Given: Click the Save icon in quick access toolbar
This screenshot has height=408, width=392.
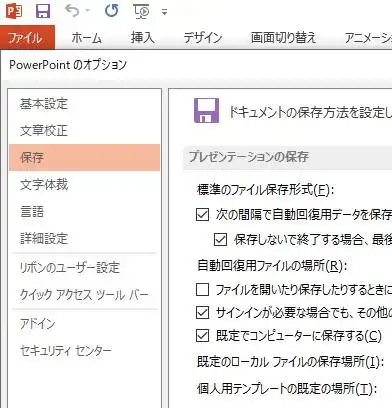Looking at the screenshot, I should click(x=43, y=11).
